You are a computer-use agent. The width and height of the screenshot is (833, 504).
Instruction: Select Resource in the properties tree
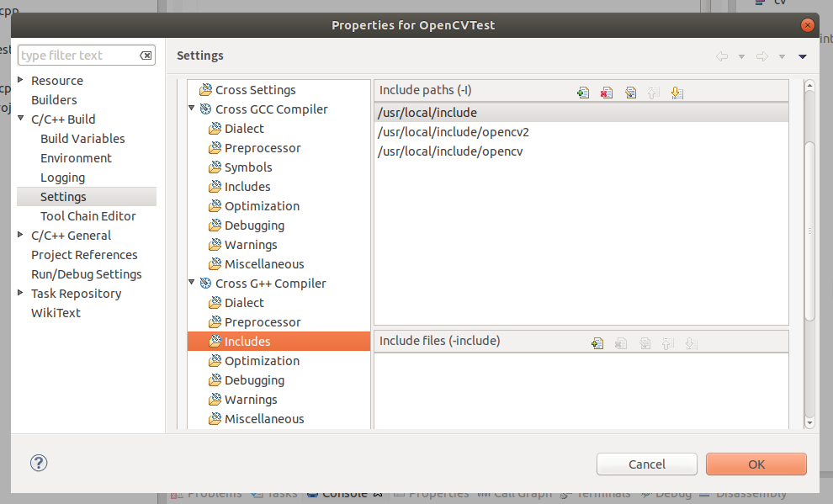point(57,81)
